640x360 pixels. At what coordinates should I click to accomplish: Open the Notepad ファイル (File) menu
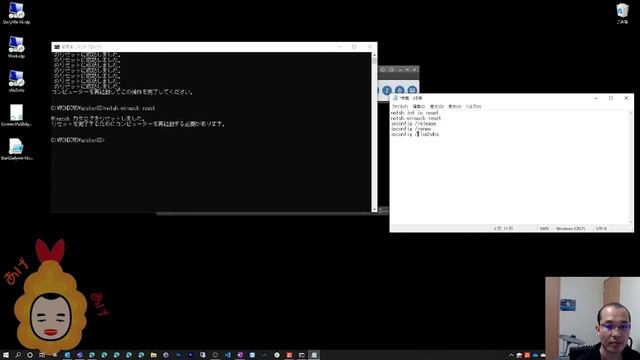tap(400, 107)
